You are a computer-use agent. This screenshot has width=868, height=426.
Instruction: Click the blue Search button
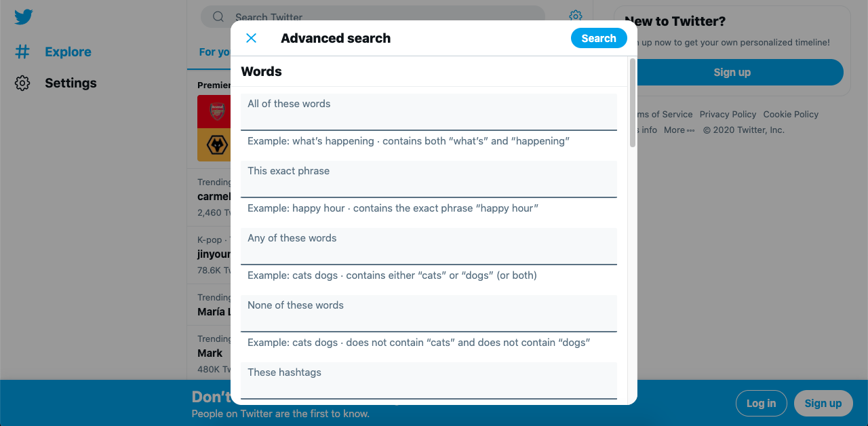[599, 38]
